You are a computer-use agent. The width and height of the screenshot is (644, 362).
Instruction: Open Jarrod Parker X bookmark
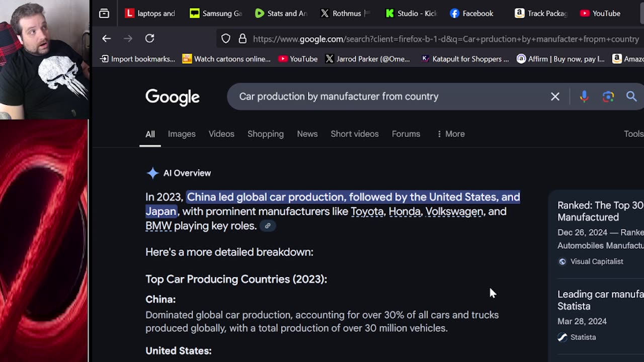click(367, 59)
